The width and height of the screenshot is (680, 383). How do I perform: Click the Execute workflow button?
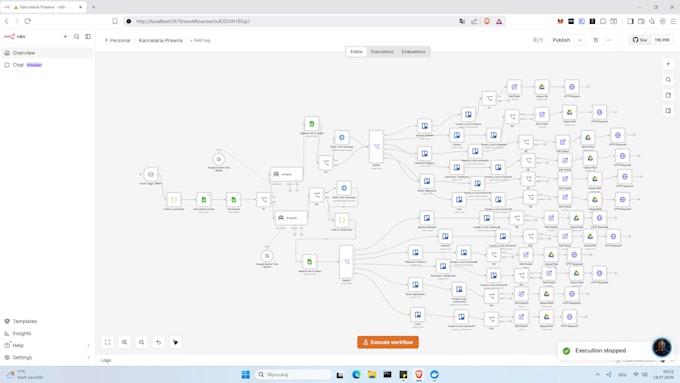(388, 342)
